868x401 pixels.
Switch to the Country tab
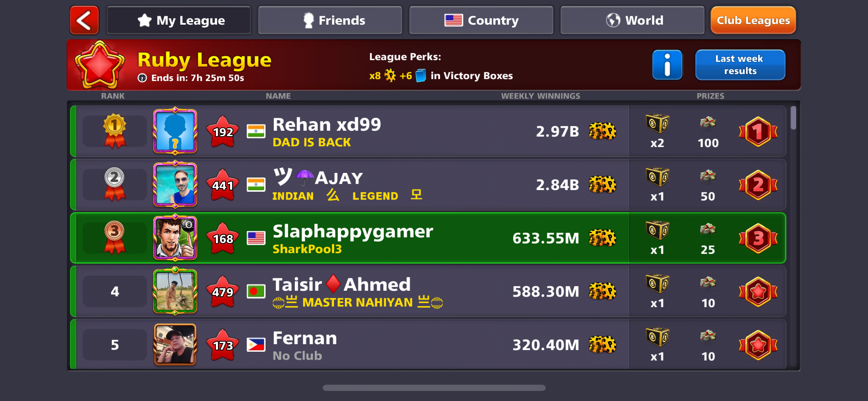point(481,20)
